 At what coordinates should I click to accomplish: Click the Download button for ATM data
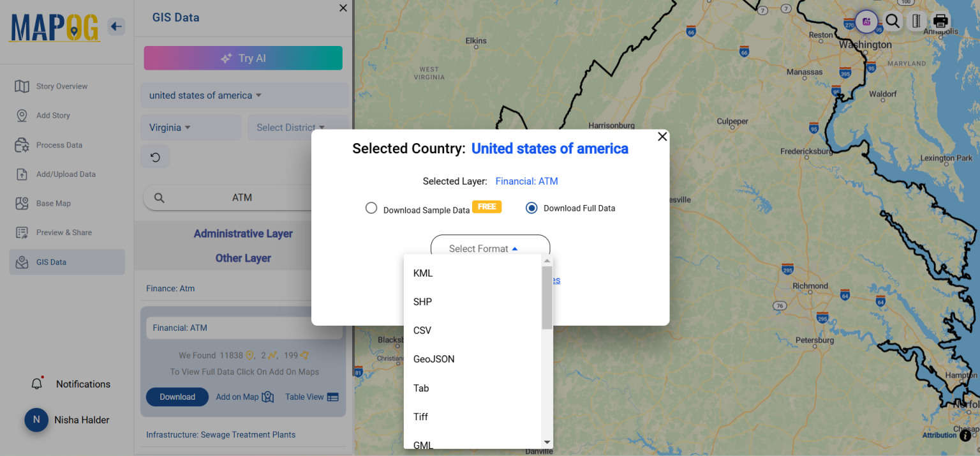click(x=177, y=397)
